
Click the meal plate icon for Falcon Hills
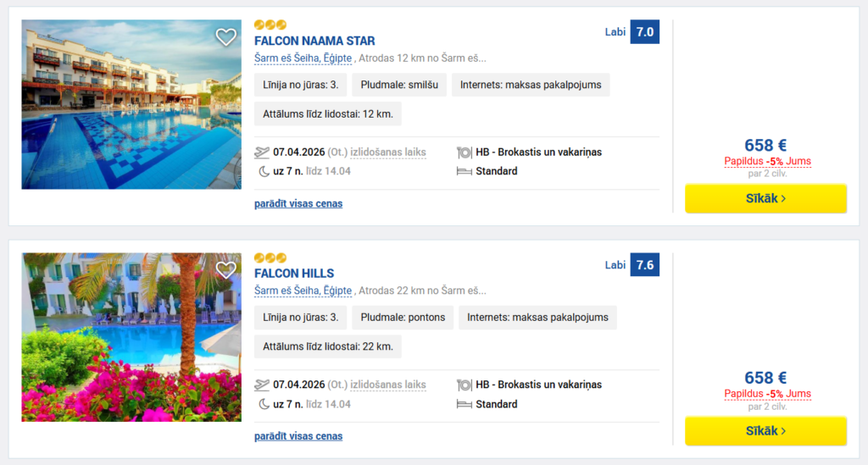tap(464, 385)
